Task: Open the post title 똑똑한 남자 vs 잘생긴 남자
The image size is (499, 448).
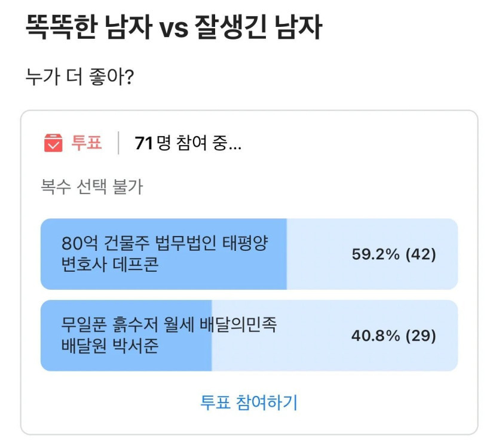Action: (173, 28)
